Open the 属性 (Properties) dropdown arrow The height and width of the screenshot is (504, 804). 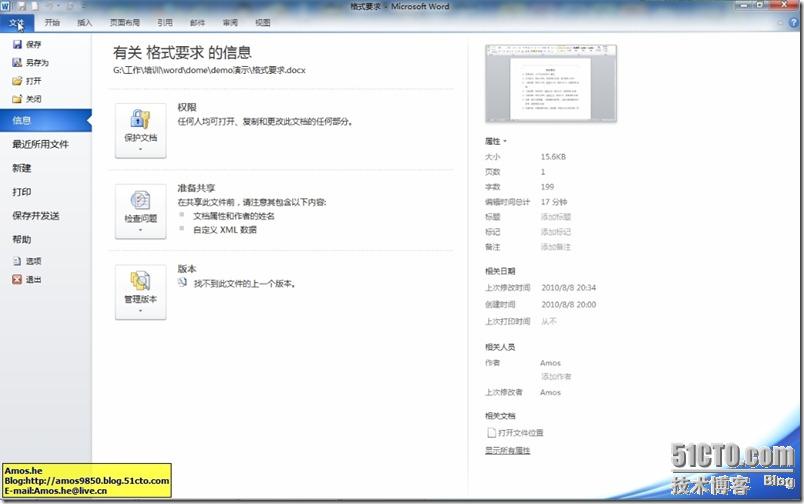[x=505, y=141]
